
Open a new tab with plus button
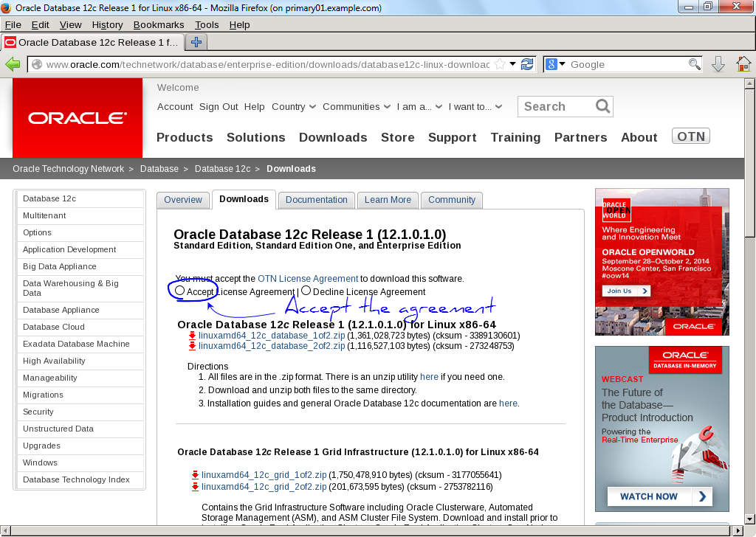tap(196, 42)
